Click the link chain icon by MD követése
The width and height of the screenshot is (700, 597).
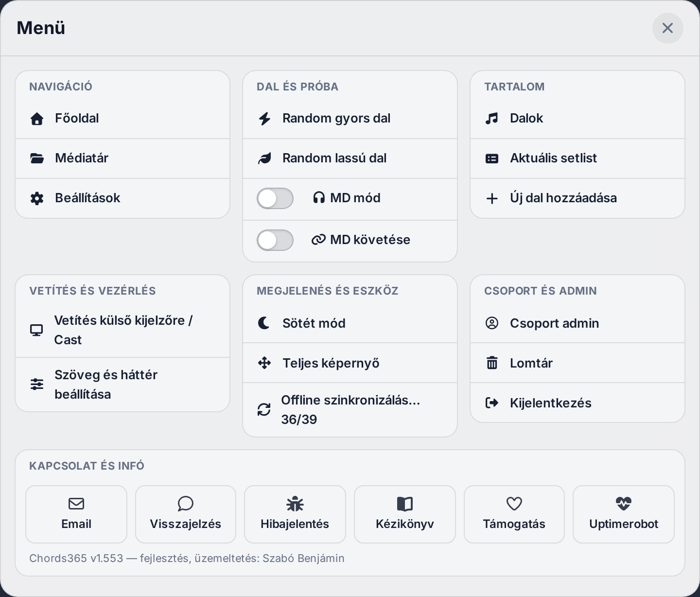tap(318, 239)
